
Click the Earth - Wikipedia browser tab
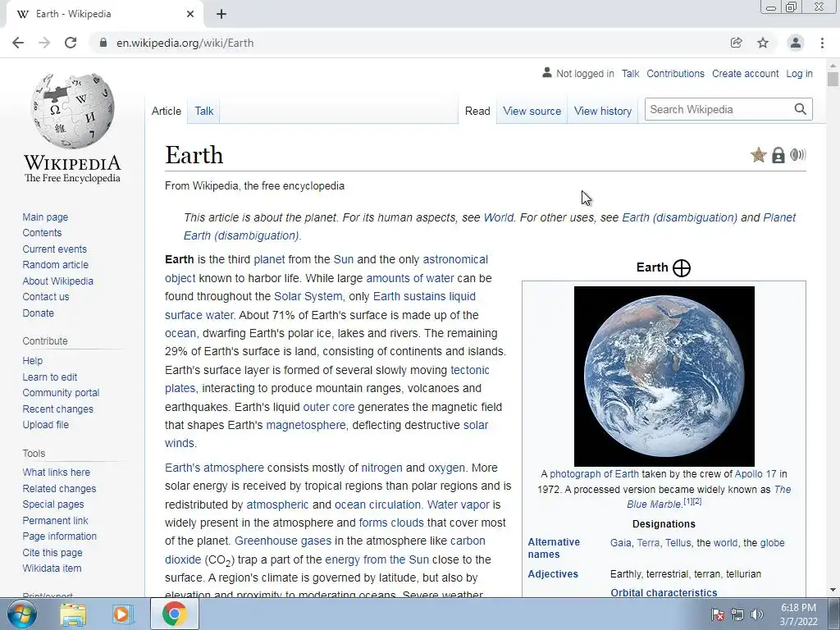(104, 15)
